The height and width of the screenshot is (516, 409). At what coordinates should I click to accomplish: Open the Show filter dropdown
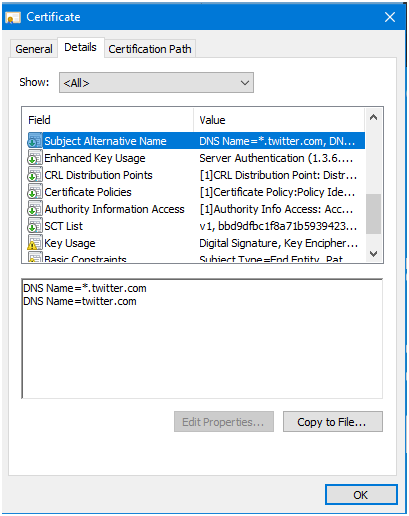(x=156, y=83)
